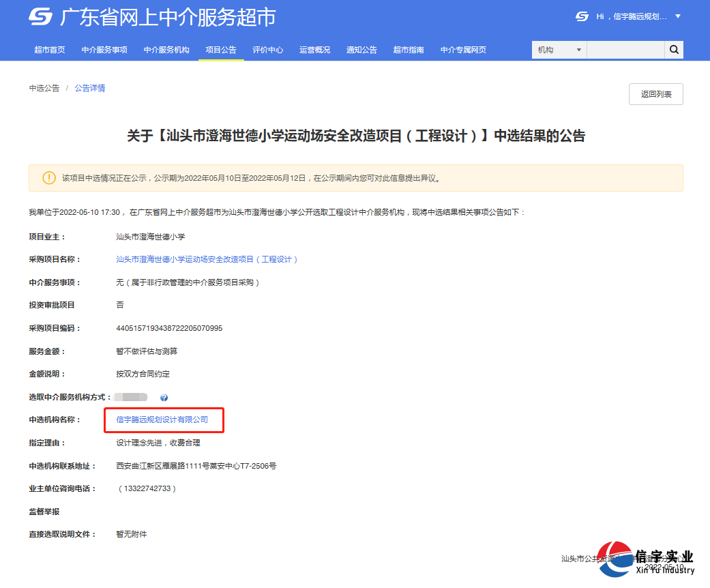The image size is (710, 588).
Task: Open the 中介服务事项 menu
Action: (103, 49)
